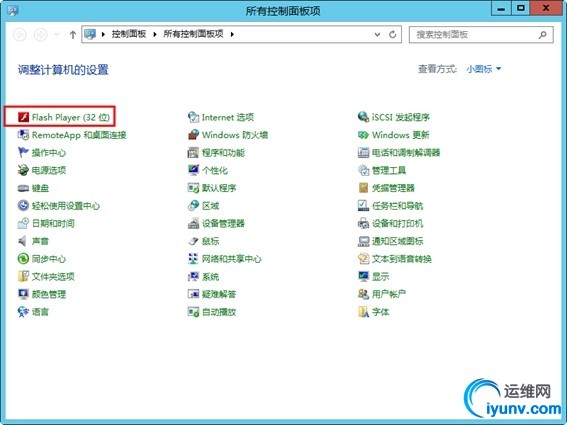Image resolution: width=567 pixels, height=425 pixels.
Task: Click the 所有控制面板项 breadcrumb segment
Action: pos(193,34)
